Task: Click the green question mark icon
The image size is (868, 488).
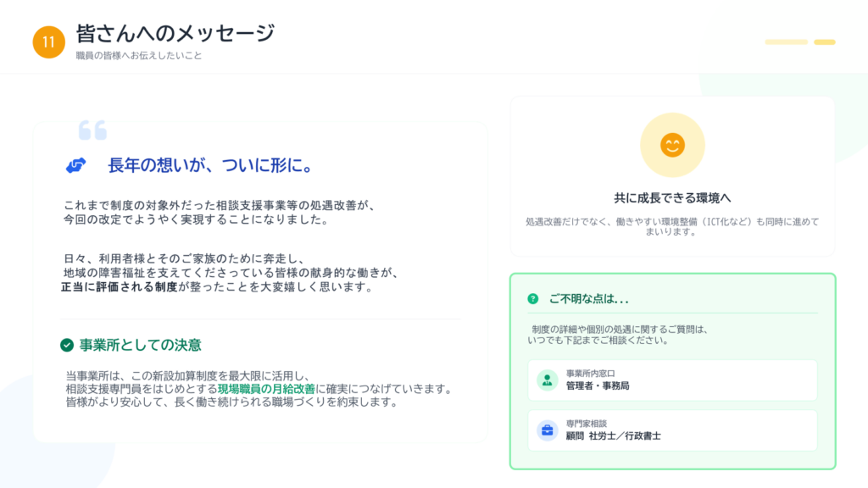Action: (532, 298)
